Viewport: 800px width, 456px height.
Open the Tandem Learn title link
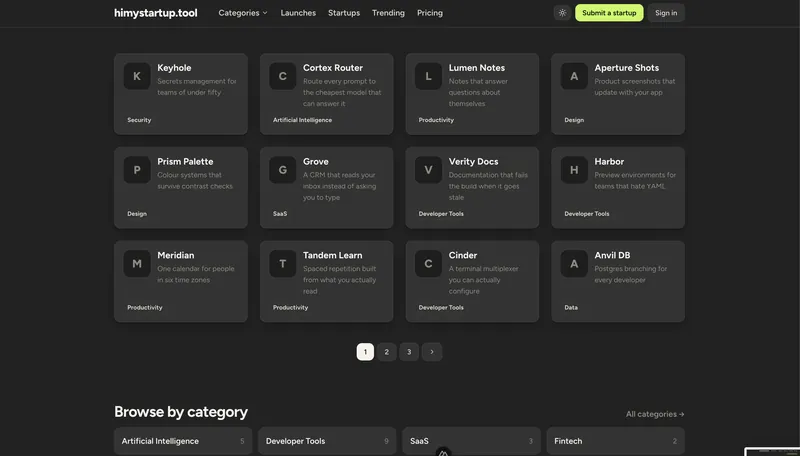click(x=333, y=256)
